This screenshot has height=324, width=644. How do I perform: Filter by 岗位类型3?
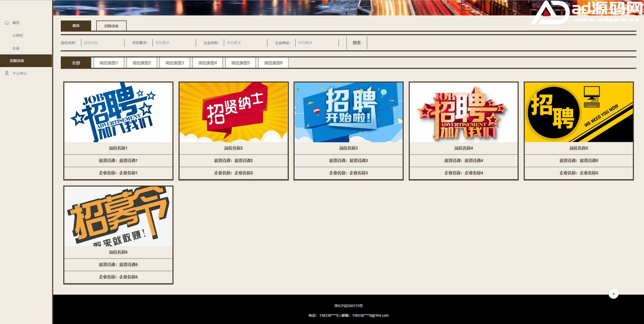(x=174, y=63)
